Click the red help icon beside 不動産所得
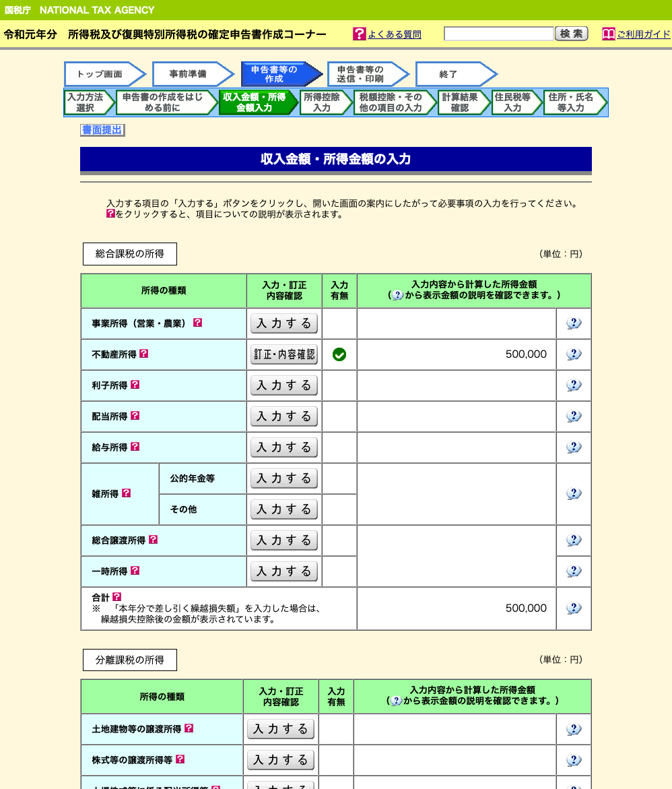 143,354
